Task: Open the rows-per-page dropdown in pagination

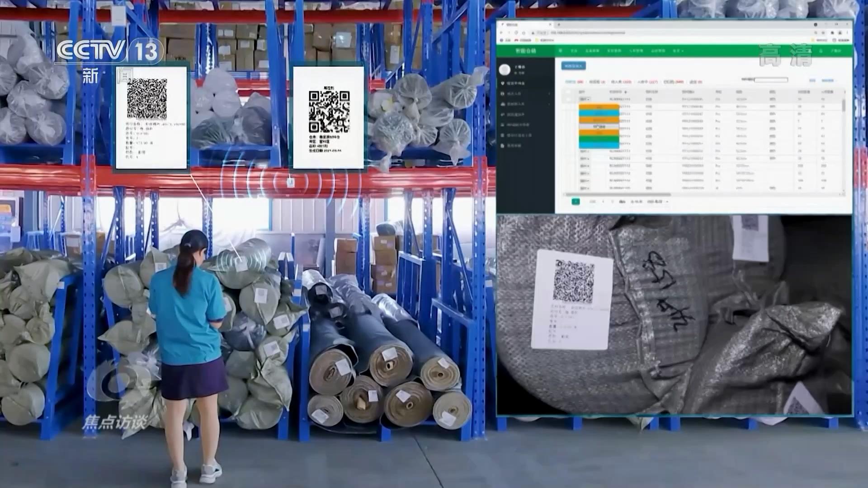Action: pos(657,202)
